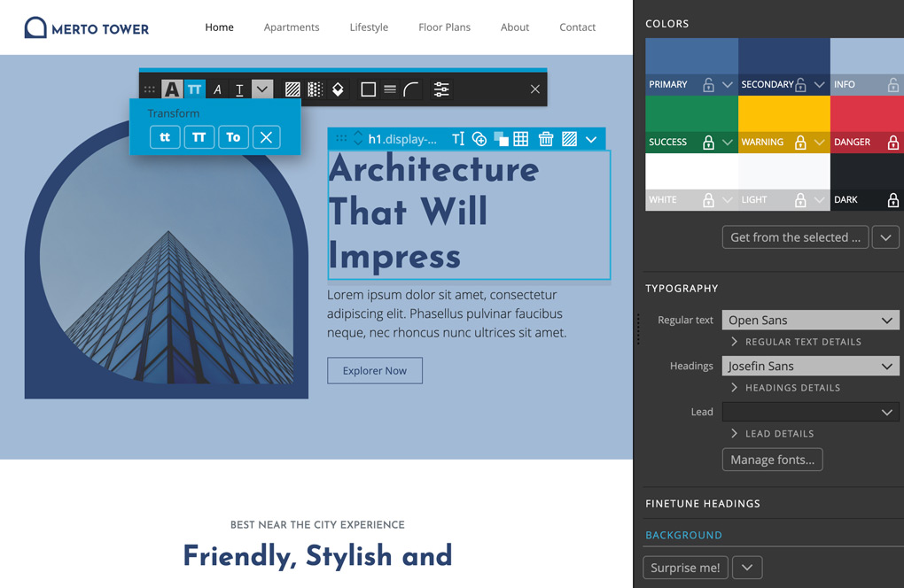Click the square border tool
This screenshot has width=904, height=588.
point(368,89)
